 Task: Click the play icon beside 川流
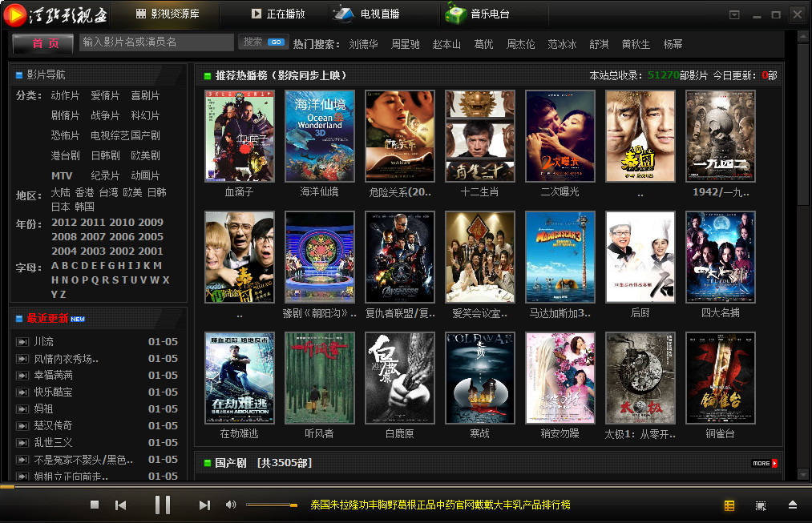[x=22, y=342]
